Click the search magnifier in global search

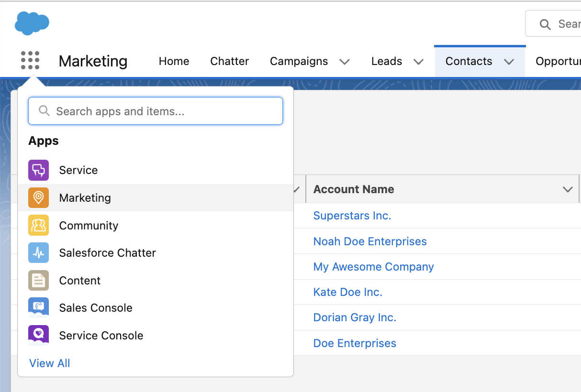click(545, 24)
